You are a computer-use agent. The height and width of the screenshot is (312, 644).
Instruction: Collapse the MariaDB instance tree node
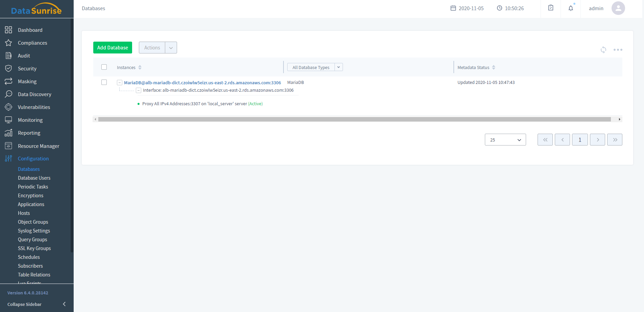pos(120,83)
